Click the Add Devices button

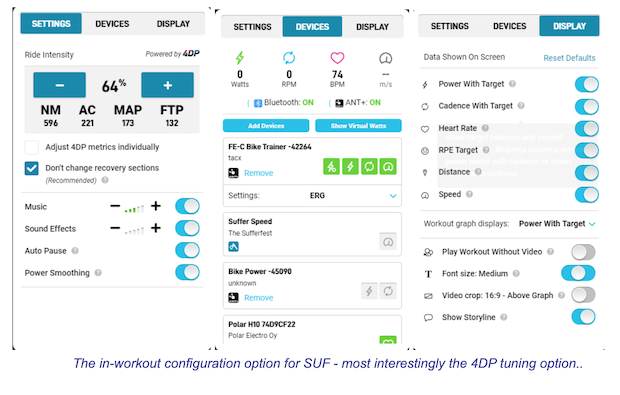[x=266, y=126]
